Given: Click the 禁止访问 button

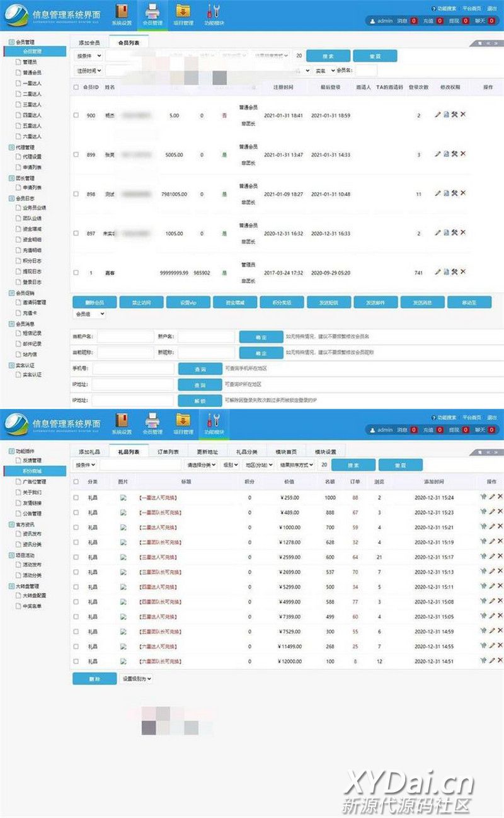Looking at the screenshot, I should click(141, 302).
